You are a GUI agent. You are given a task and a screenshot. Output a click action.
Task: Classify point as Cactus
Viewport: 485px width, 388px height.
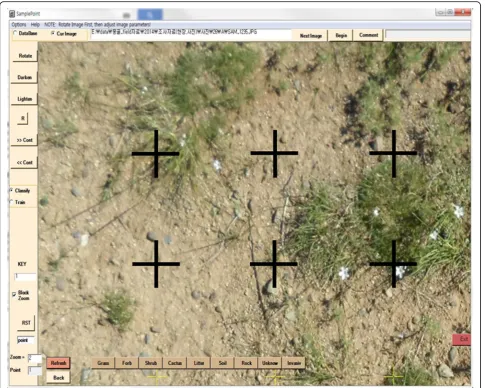(175, 363)
